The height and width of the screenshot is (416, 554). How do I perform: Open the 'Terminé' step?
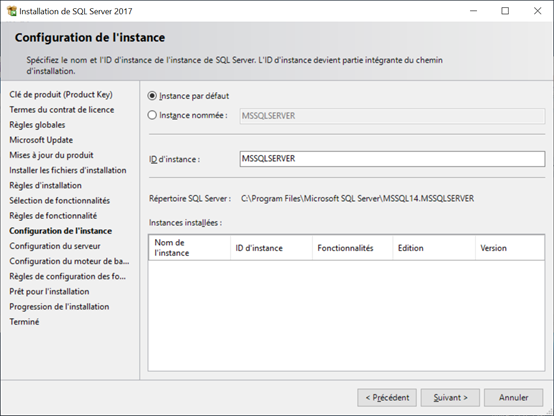click(24, 322)
